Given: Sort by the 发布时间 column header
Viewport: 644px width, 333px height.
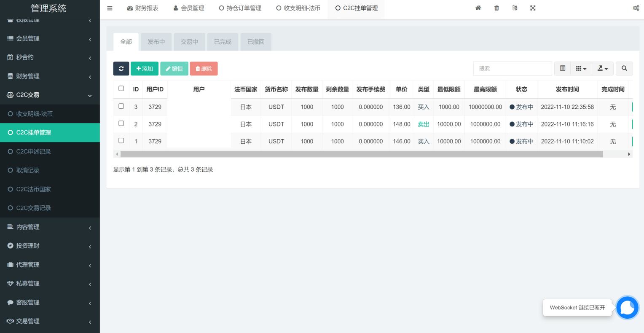Looking at the screenshot, I should (x=567, y=89).
